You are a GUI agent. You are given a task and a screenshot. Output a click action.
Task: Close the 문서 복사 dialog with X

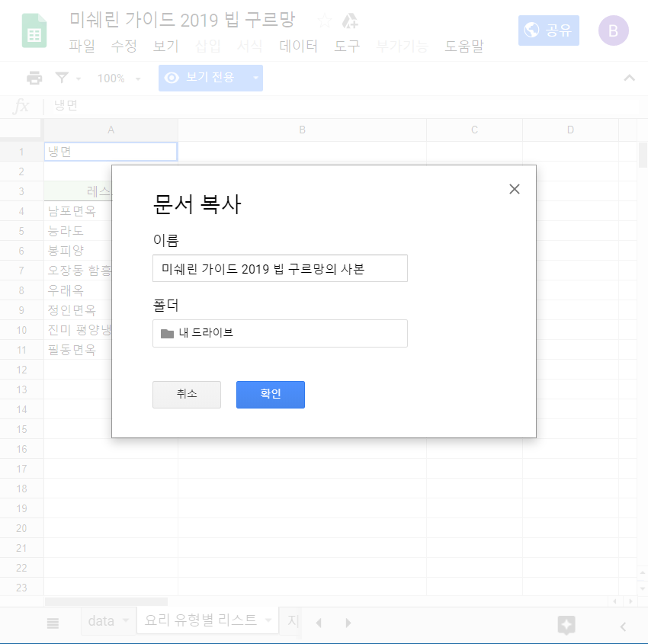point(514,189)
